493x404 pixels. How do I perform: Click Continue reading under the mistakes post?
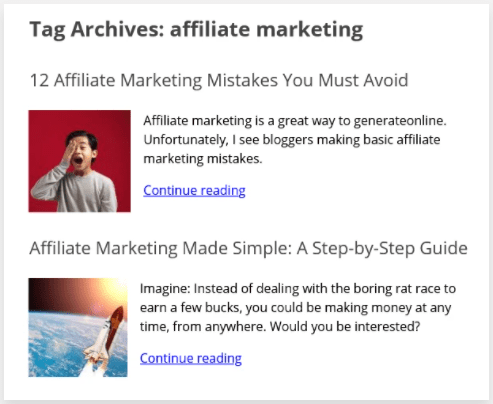coord(194,190)
